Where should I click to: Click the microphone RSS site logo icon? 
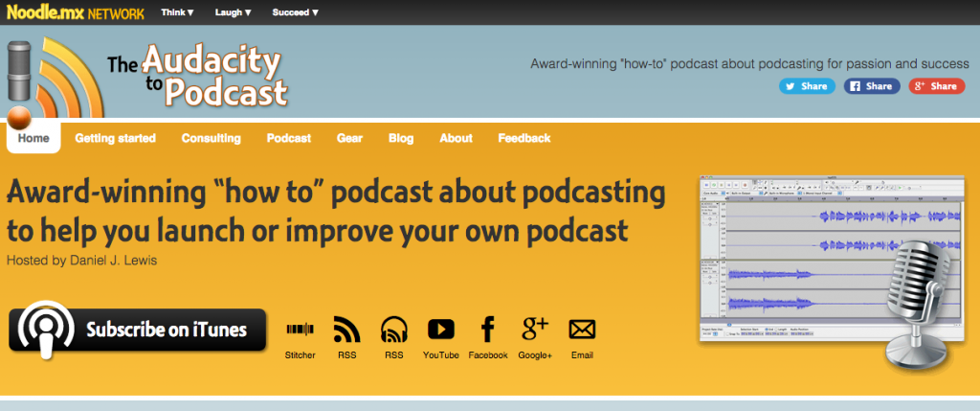(55, 81)
